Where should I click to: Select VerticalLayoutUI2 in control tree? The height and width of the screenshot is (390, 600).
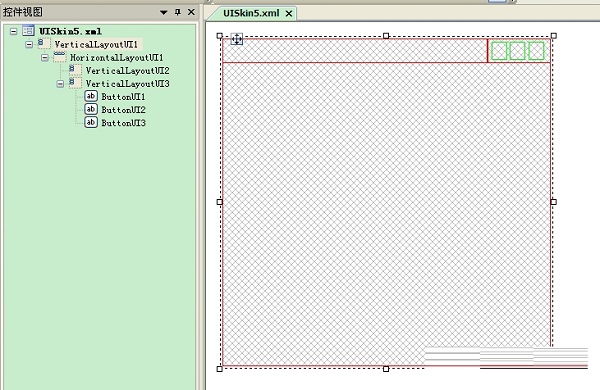coord(127,70)
